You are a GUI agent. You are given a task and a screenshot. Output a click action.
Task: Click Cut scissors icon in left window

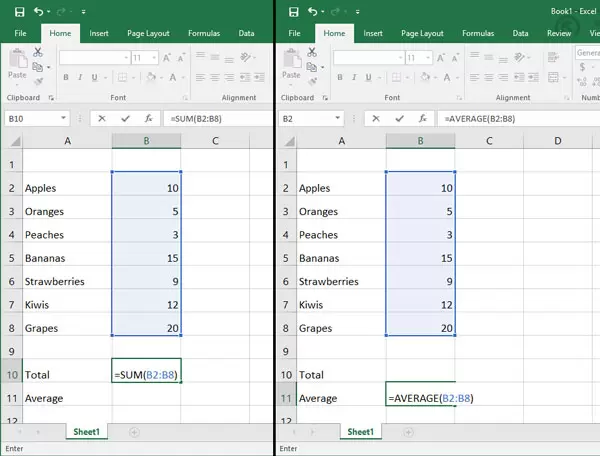click(x=38, y=51)
